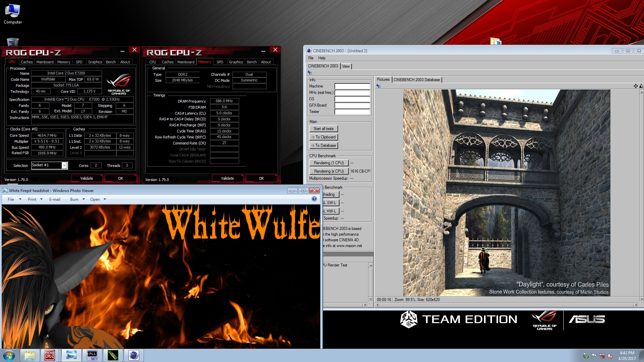Switch to CINEBENCH 2003 Database tab
The height and width of the screenshot is (362, 644).
417,80
